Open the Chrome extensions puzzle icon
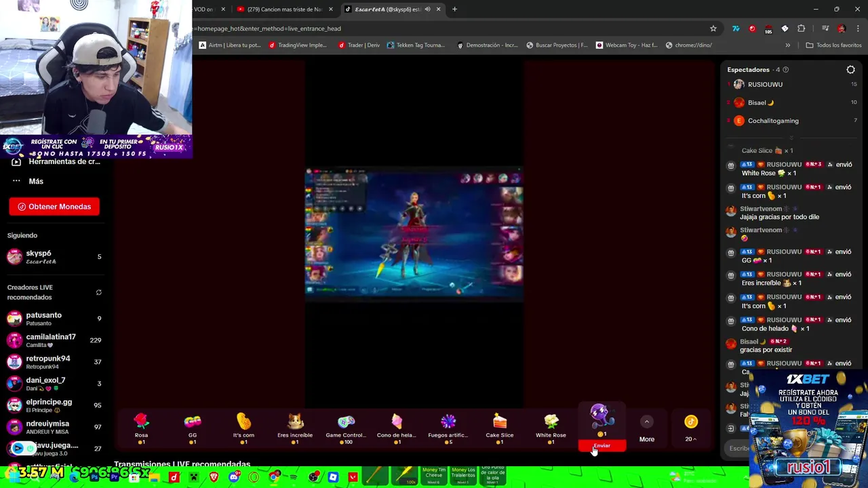This screenshot has width=868, height=488. pos(801,28)
